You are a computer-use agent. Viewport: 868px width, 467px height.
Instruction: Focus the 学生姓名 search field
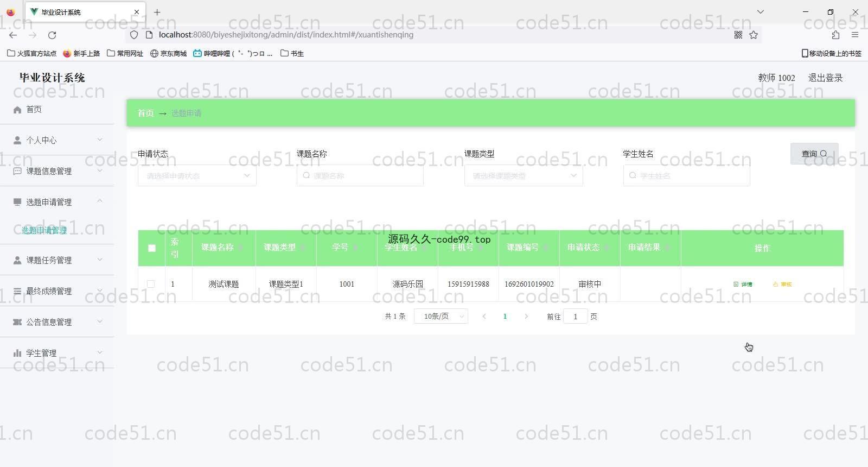tap(687, 175)
